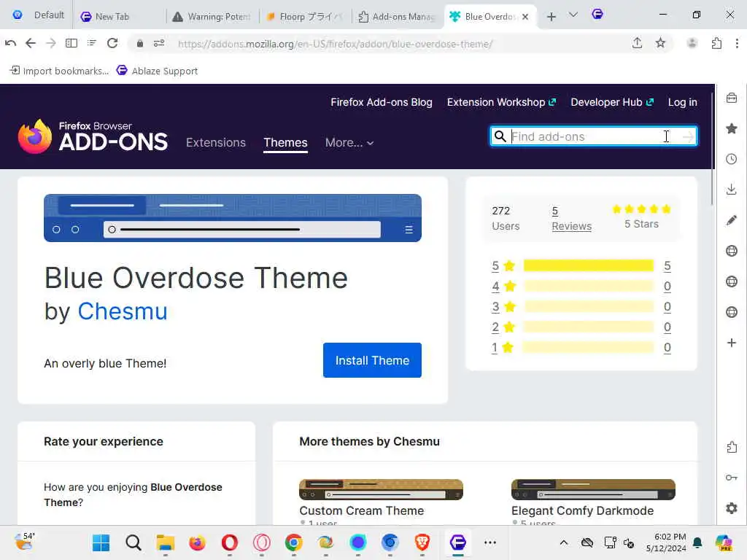Viewport: 747px width, 560px height.
Task: Switch to the Floorp tab
Action: 305,17
